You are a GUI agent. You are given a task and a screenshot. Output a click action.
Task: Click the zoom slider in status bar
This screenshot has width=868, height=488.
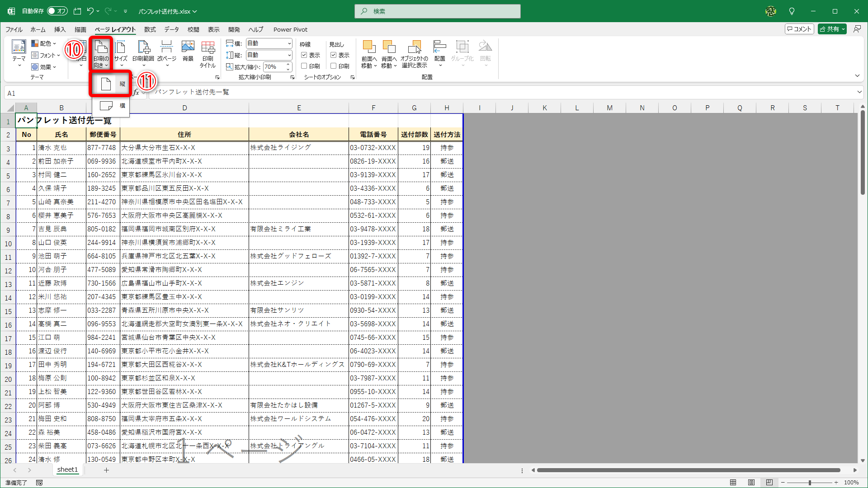[x=809, y=483]
